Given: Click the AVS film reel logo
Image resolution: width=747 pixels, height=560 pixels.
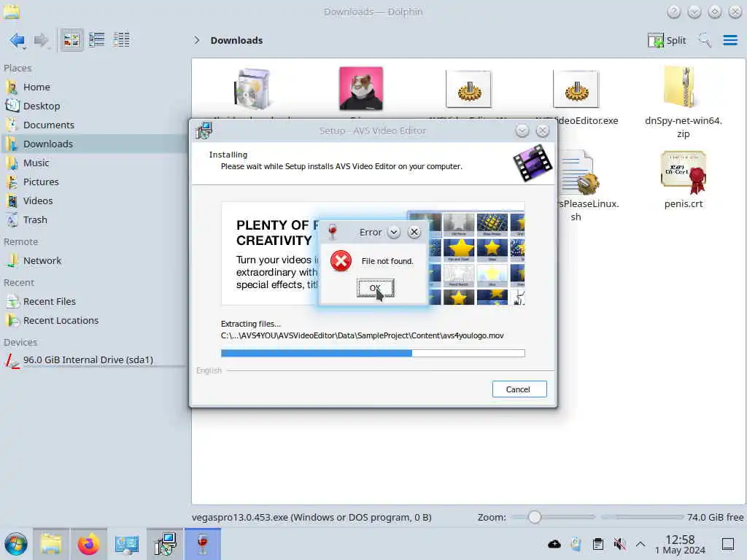Looking at the screenshot, I should [533, 163].
